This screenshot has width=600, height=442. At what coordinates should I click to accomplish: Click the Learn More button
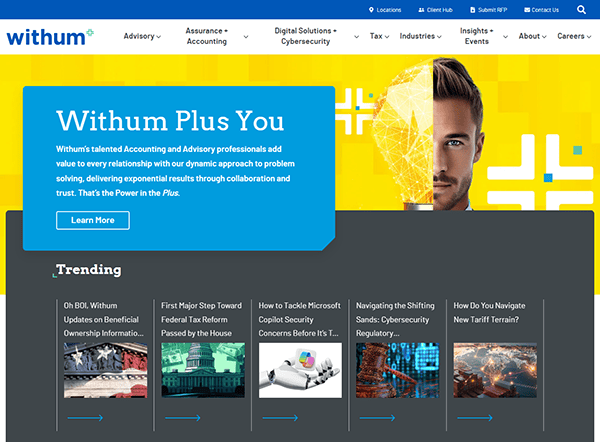coord(93,220)
